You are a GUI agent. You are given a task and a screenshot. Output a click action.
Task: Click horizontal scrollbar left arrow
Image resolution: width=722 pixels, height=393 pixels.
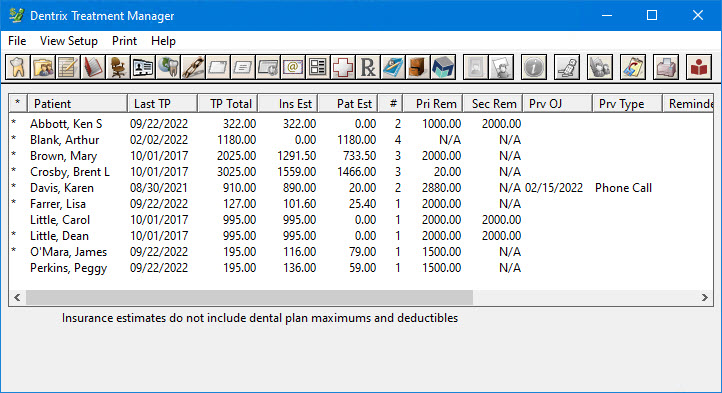coord(17,298)
